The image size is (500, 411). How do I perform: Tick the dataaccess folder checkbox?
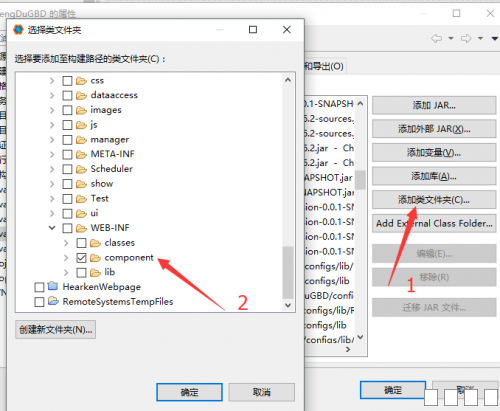pyautogui.click(x=67, y=95)
